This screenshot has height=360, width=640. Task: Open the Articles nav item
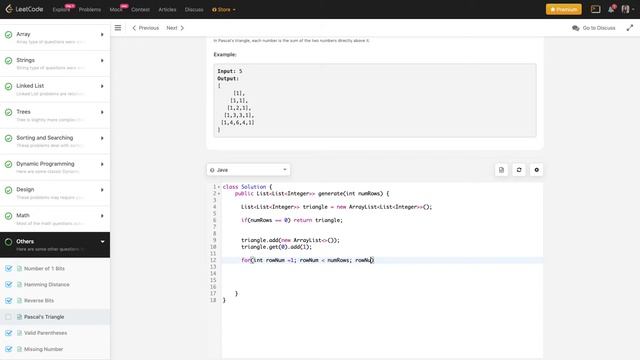(x=167, y=9)
